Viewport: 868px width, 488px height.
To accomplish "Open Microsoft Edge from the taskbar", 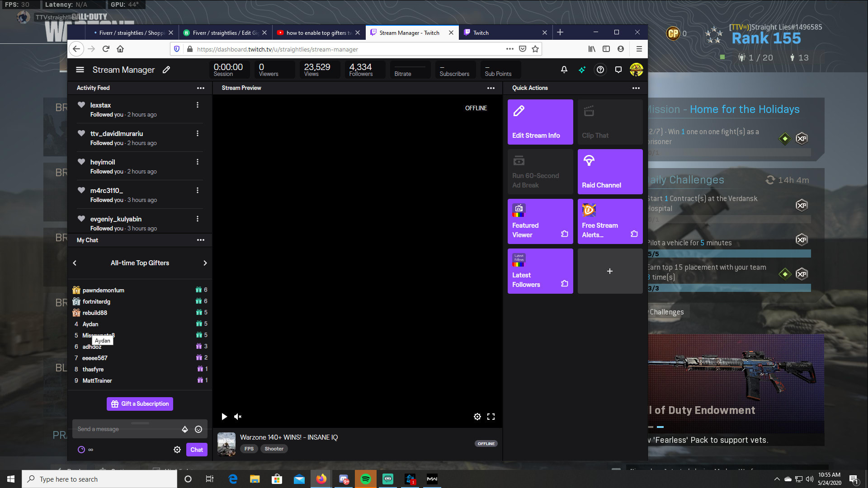I will tap(233, 479).
